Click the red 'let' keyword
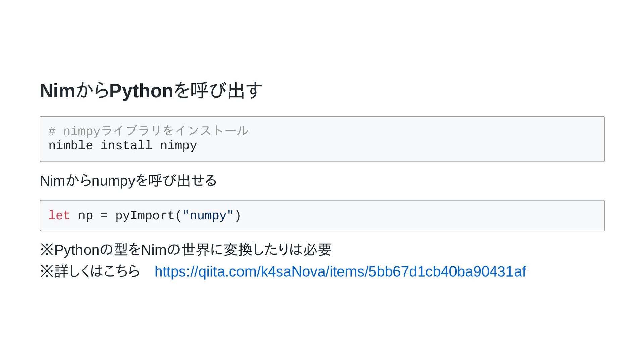 coord(59,216)
